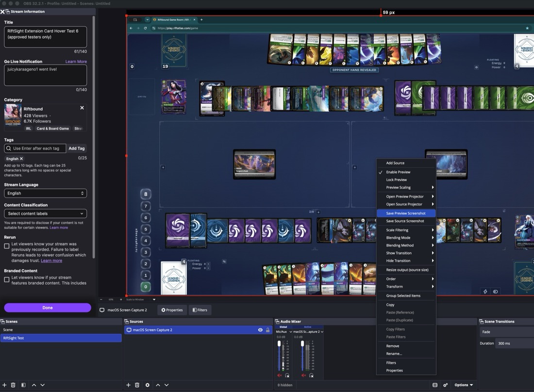Image resolution: width=534 pixels, height=392 pixels.
Task: Choose Remove in context menu
Action: click(406, 346)
